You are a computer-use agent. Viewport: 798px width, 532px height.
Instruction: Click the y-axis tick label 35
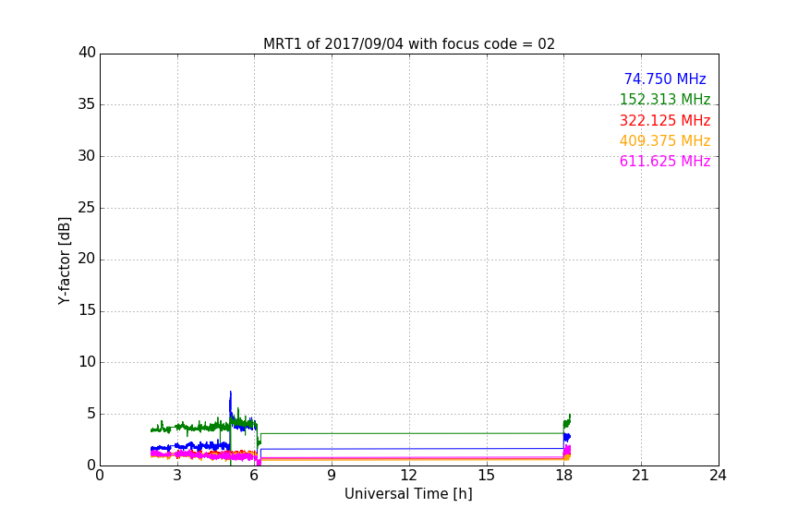[87, 104]
